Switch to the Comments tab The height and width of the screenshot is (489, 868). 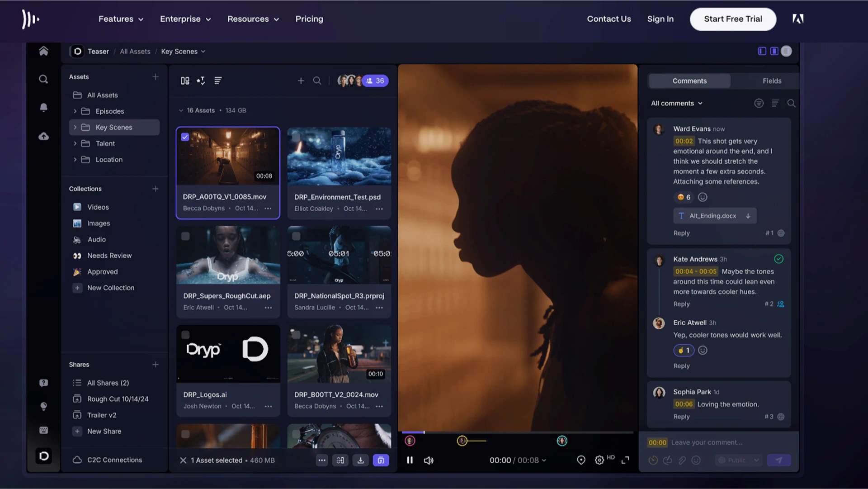[689, 81]
